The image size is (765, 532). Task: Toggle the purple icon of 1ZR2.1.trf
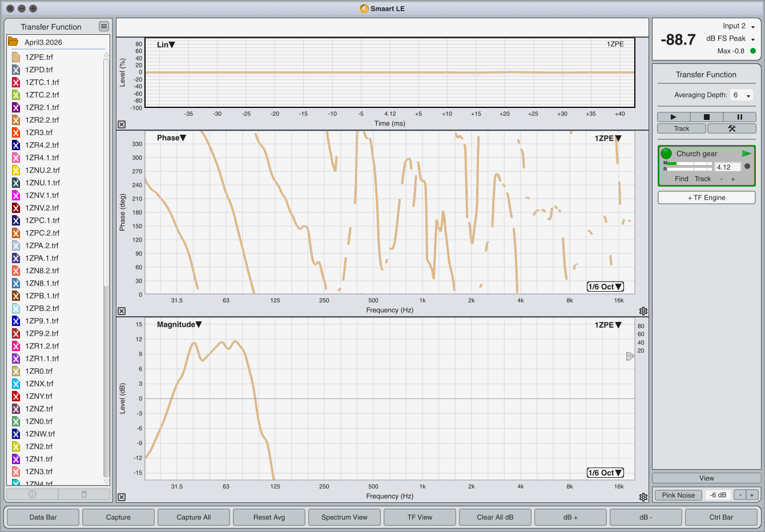tap(16, 107)
